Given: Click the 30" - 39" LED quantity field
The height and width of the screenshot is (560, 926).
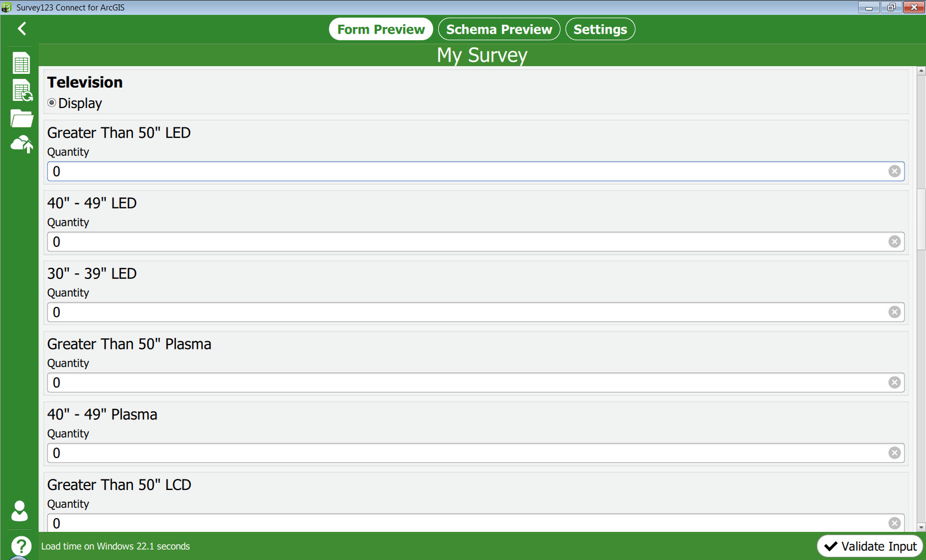Looking at the screenshot, I should 475,312.
